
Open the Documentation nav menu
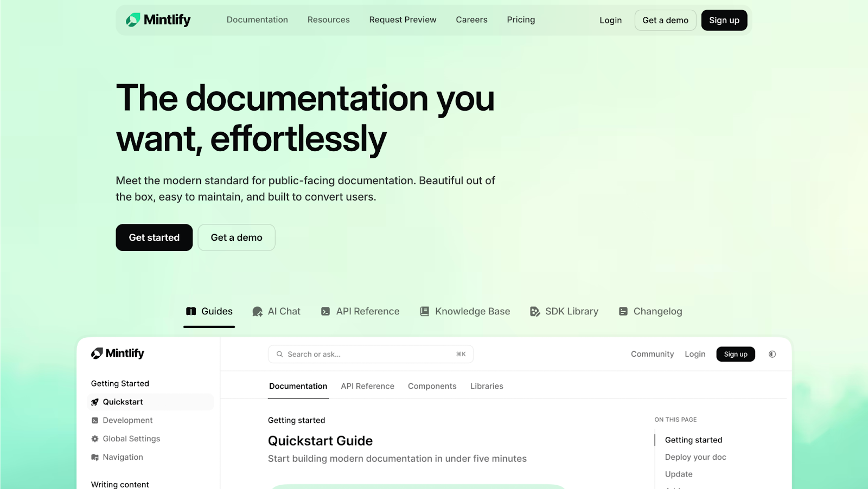[257, 20]
